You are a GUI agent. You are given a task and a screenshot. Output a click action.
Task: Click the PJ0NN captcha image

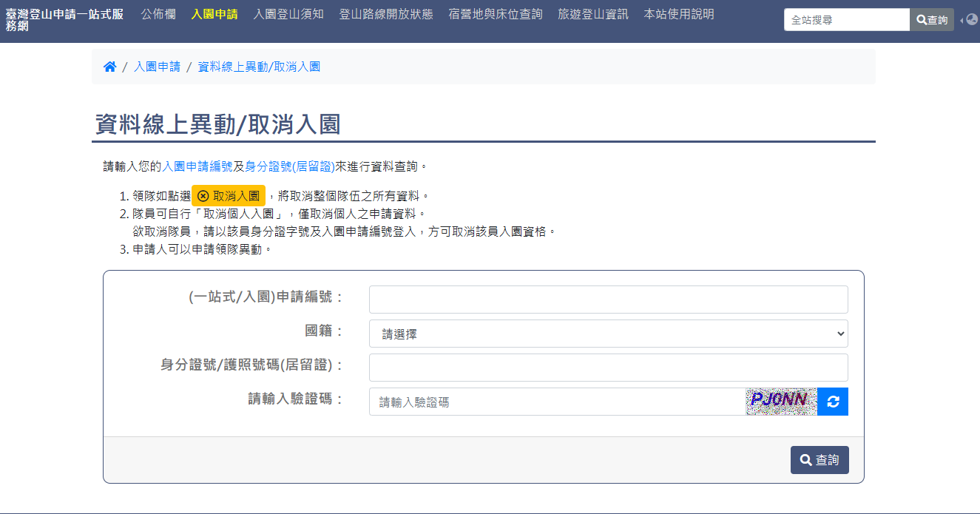click(781, 402)
